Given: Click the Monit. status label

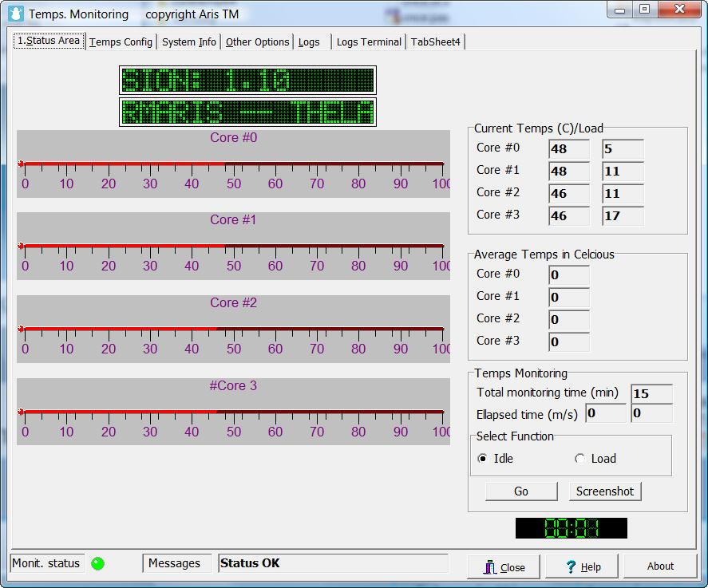Looking at the screenshot, I should (x=46, y=563).
